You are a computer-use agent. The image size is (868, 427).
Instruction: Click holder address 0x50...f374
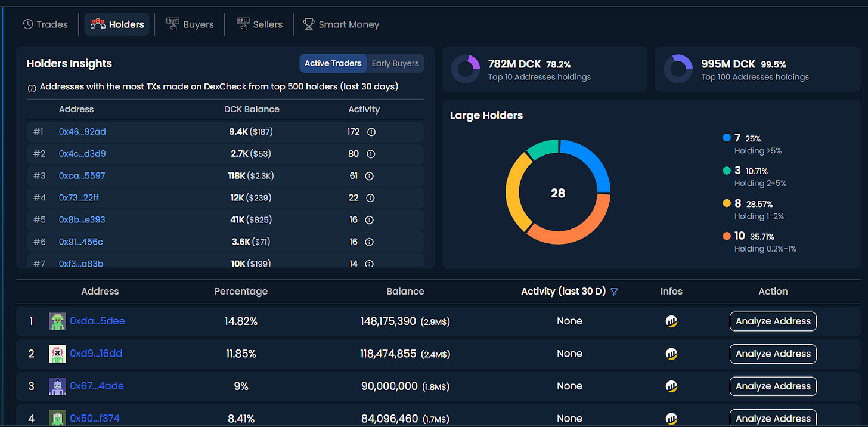(95, 419)
